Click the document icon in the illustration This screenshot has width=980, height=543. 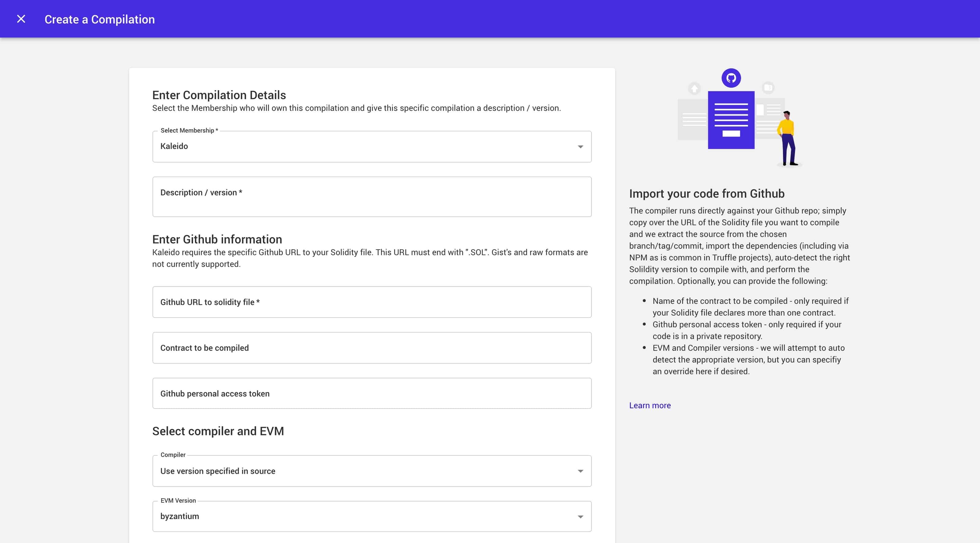coord(768,87)
